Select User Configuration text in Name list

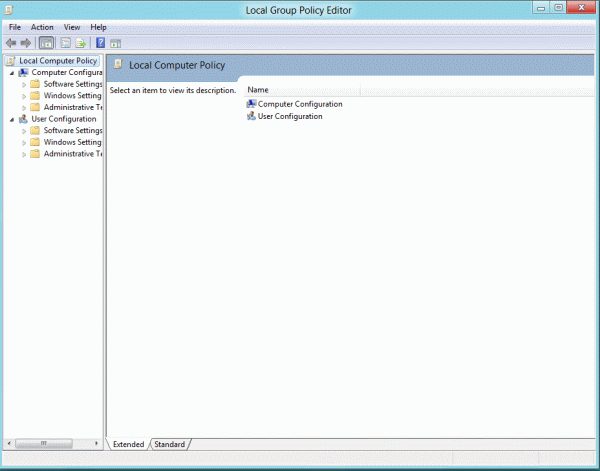click(x=290, y=116)
